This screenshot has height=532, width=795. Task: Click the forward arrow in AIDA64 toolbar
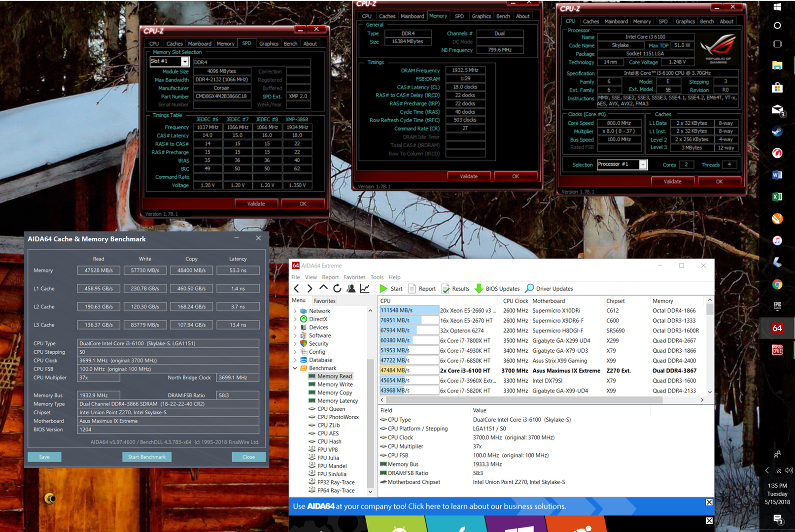[x=310, y=289]
